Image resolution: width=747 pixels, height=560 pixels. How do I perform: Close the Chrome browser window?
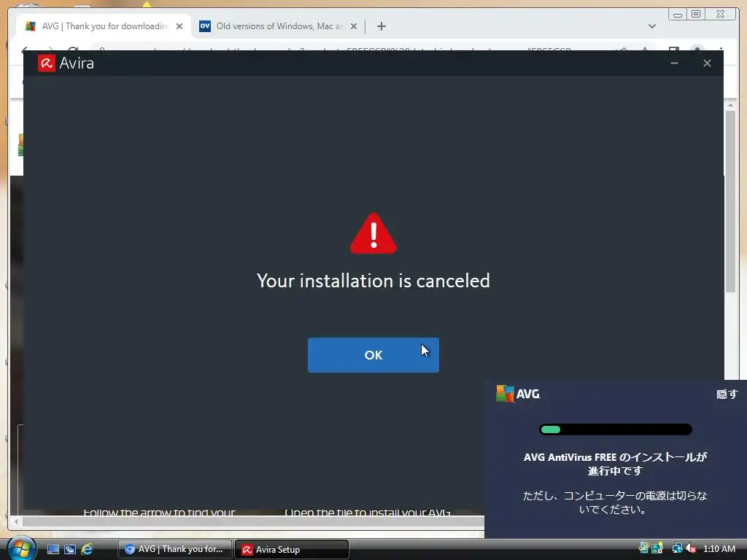click(x=720, y=15)
